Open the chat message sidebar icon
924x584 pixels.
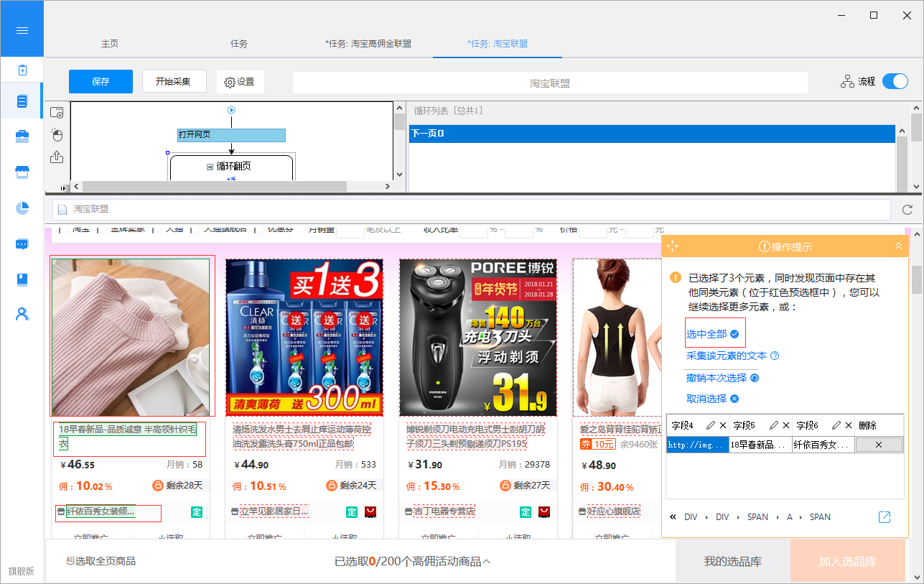pyautogui.click(x=22, y=244)
